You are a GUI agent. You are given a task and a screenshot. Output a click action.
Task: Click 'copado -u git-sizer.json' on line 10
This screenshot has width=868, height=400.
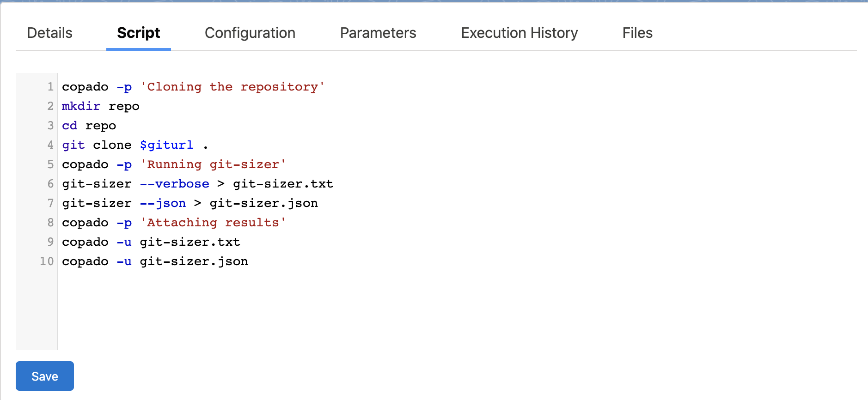[x=155, y=261]
